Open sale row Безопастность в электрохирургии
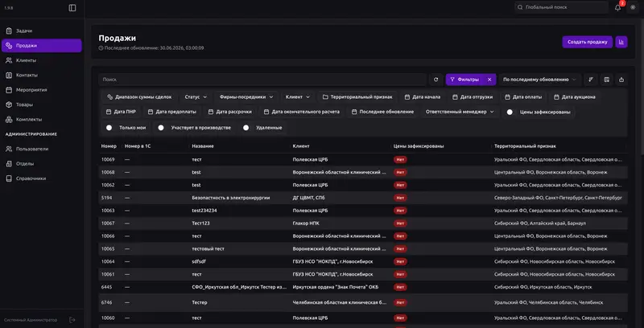644x328 pixels. 363,198
